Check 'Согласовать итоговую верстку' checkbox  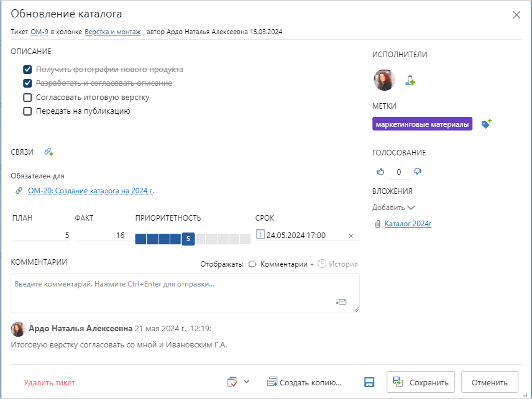(x=27, y=98)
